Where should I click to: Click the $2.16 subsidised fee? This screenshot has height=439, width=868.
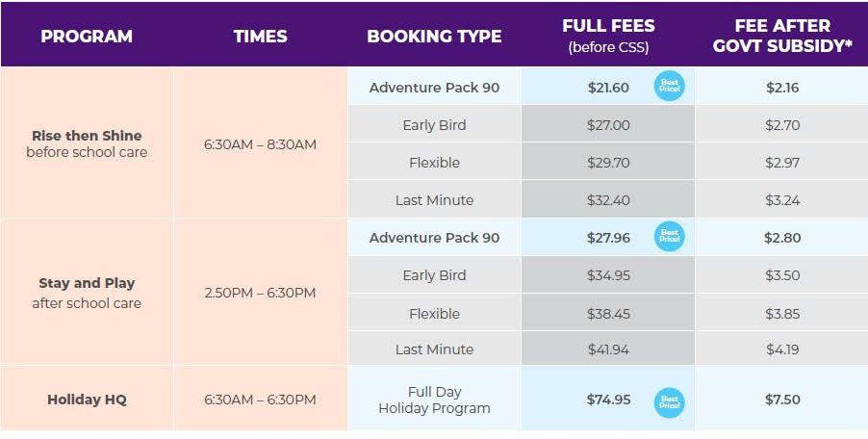pos(782,88)
